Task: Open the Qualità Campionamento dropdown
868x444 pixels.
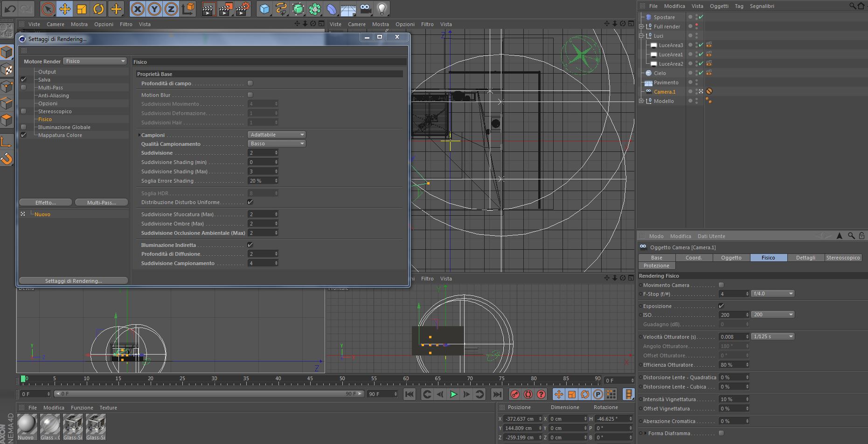Action: (276, 143)
